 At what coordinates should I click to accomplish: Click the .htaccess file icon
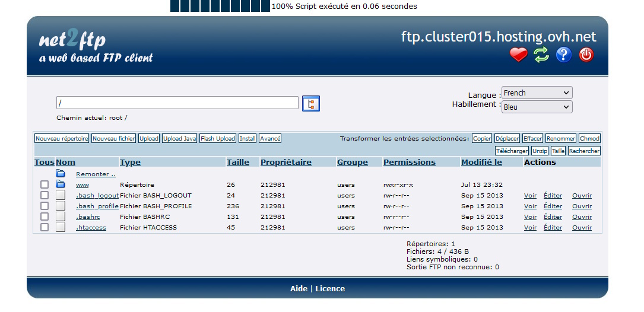click(x=61, y=227)
